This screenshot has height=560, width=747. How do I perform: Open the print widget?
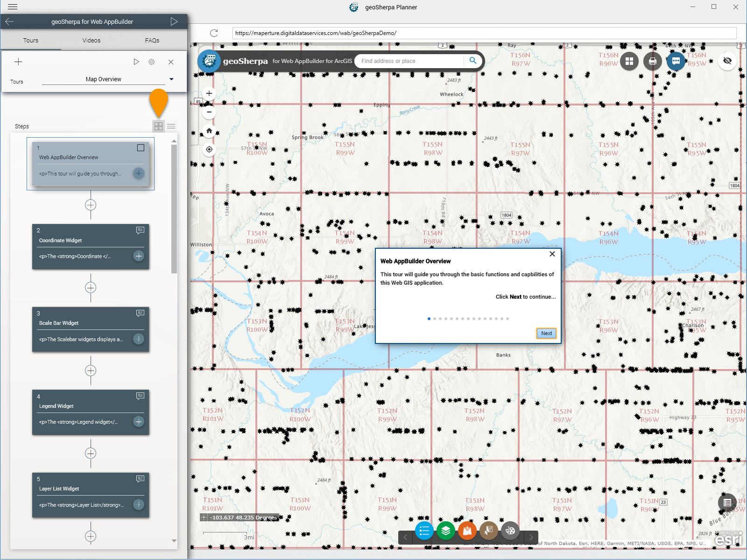pyautogui.click(x=653, y=61)
